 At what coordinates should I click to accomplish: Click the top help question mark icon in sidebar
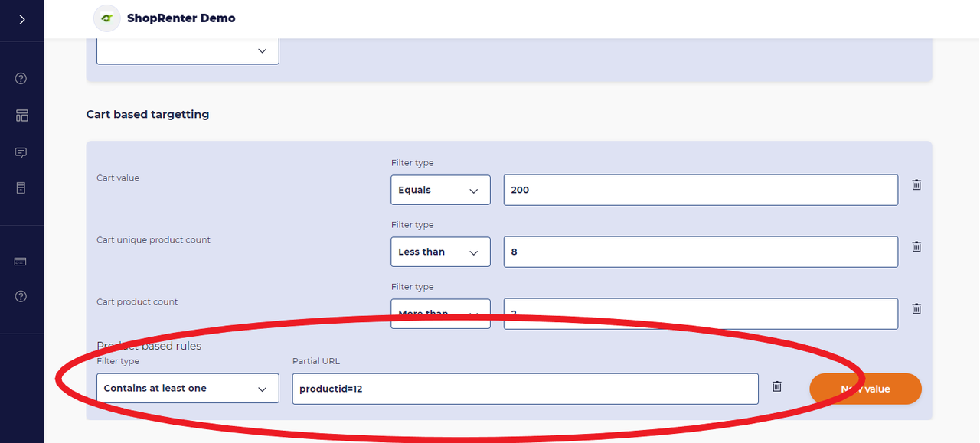pos(21,78)
